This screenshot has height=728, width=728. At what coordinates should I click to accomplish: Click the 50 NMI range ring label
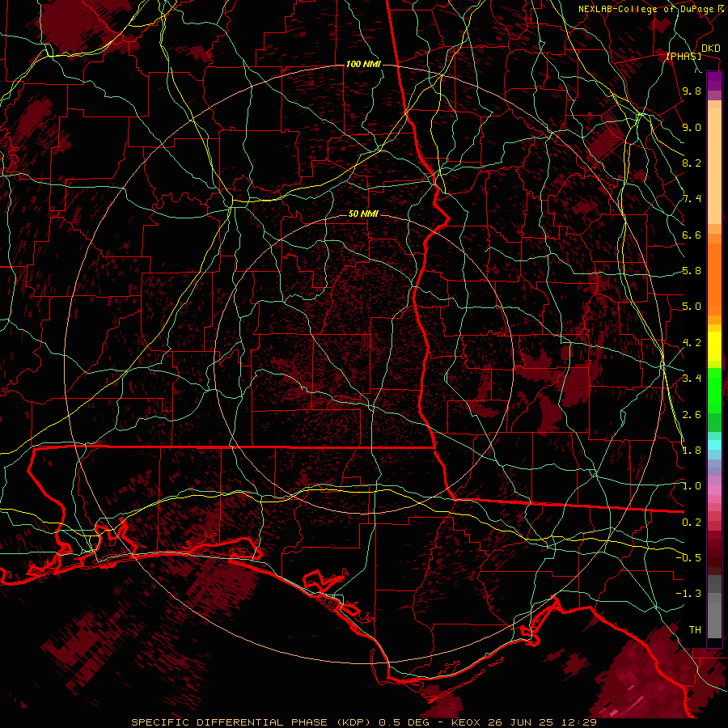[363, 214]
